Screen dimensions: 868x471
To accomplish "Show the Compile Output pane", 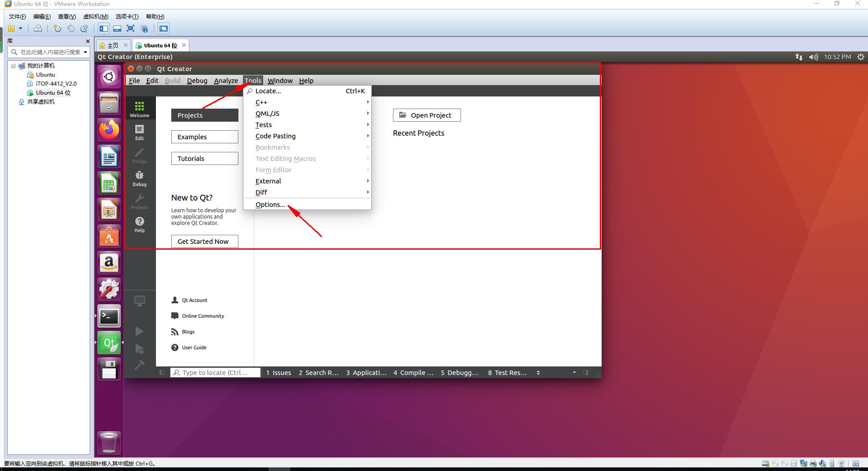I will [x=413, y=373].
